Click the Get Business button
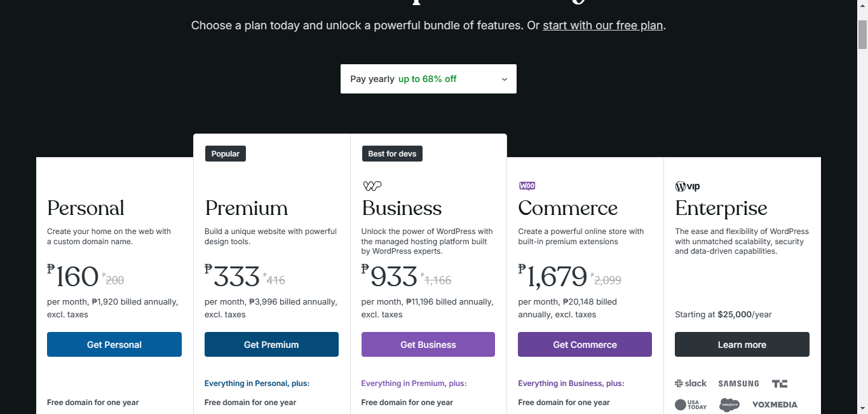Viewport: 868px width, 414px height. pyautogui.click(x=428, y=345)
